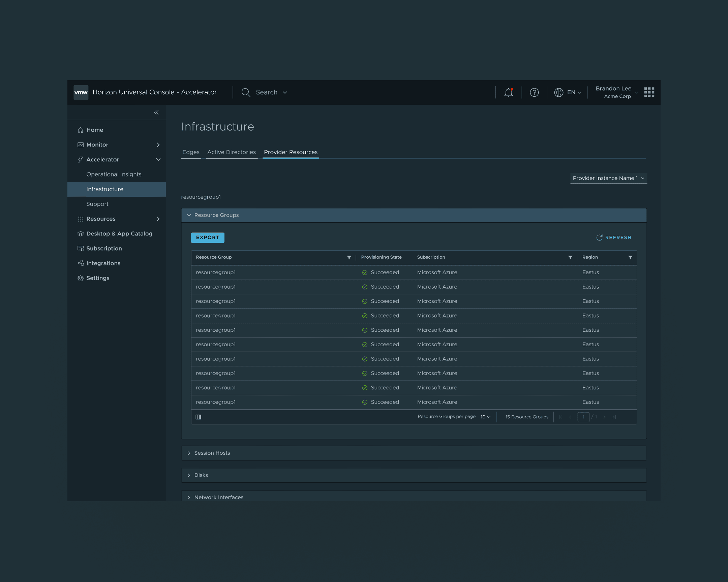
Task: Switch to the Edges tab
Action: pyautogui.click(x=191, y=152)
